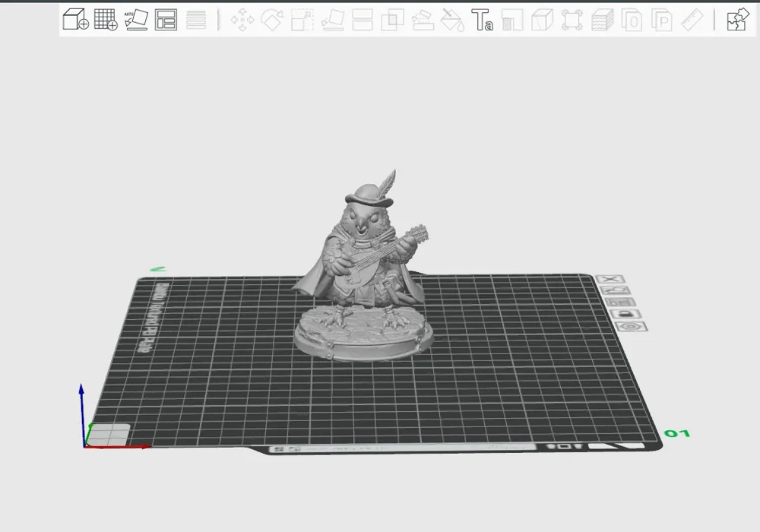Choose the Lay on face tool
The height and width of the screenshot is (532, 760).
pyautogui.click(x=333, y=20)
